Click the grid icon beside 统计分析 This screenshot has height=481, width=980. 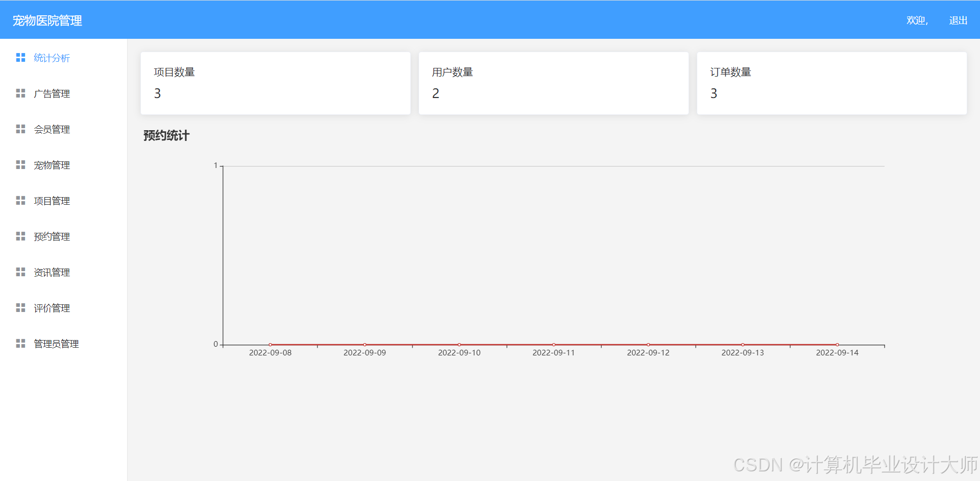point(20,58)
